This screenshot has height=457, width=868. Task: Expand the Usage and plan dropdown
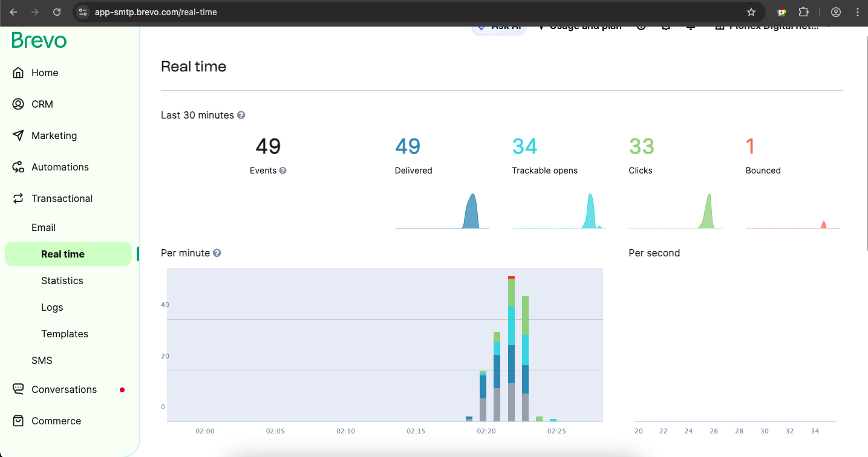pyautogui.click(x=579, y=25)
